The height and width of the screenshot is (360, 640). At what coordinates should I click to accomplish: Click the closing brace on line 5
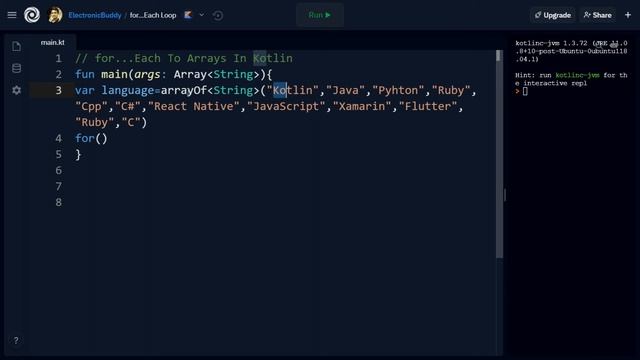pyautogui.click(x=78, y=154)
